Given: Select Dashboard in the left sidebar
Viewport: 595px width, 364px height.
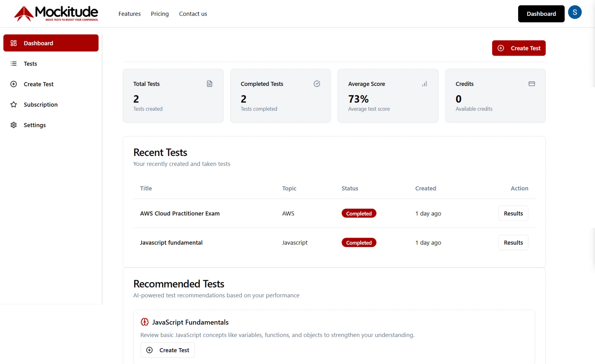Looking at the screenshot, I should [51, 43].
